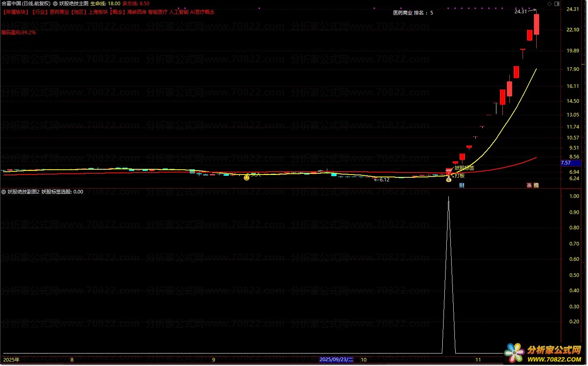Image resolution: width=588 pixels, height=366 pixels.
Task: Expand the 妖股绝技主图 indicator dropdown arrow
Action: (55, 4)
